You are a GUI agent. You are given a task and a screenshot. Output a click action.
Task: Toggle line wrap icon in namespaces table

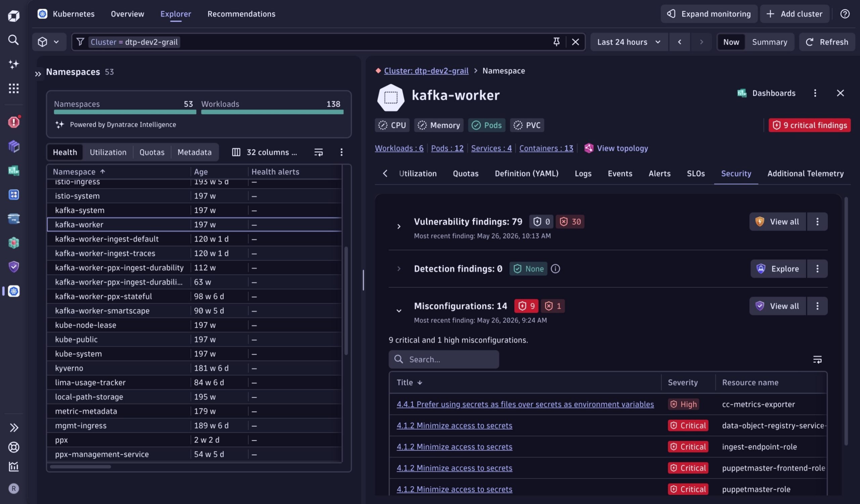[318, 152]
